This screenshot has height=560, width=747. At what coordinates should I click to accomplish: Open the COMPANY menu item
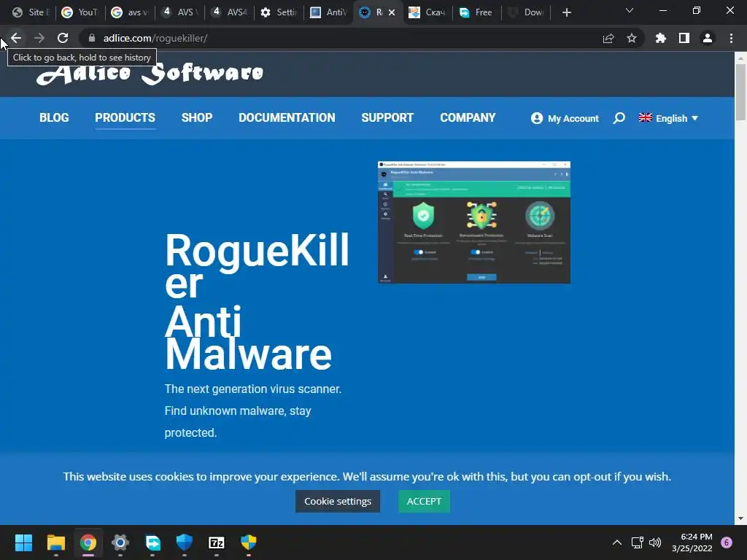[468, 117]
